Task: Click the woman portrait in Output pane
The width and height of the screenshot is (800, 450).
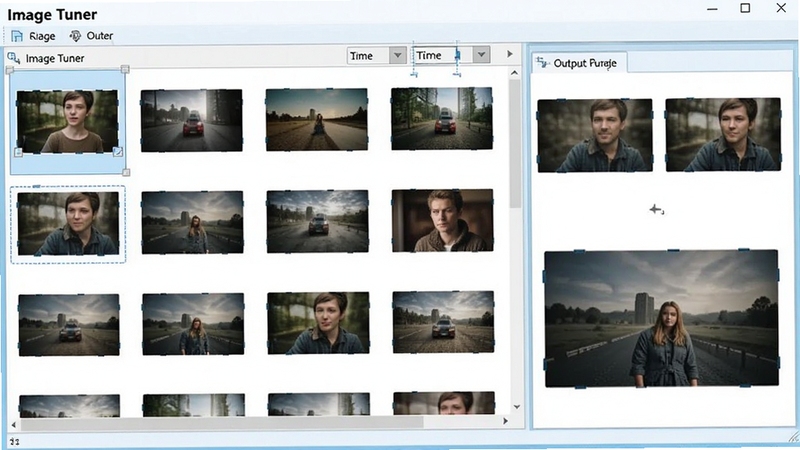Action: (x=723, y=134)
